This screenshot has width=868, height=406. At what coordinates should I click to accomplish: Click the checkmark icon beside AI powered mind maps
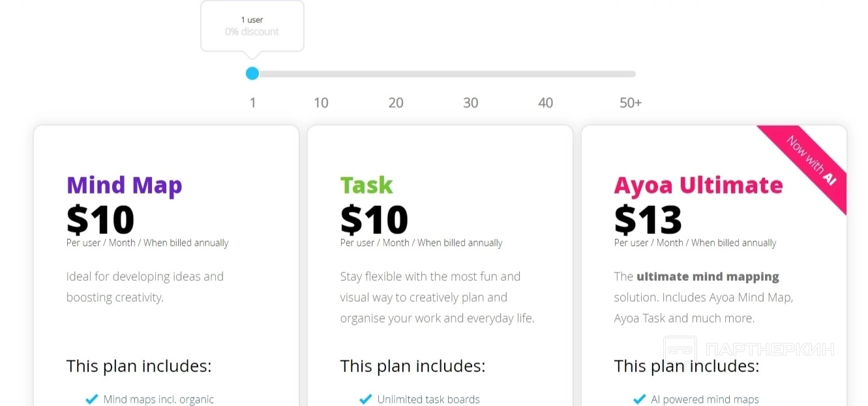tap(640, 399)
